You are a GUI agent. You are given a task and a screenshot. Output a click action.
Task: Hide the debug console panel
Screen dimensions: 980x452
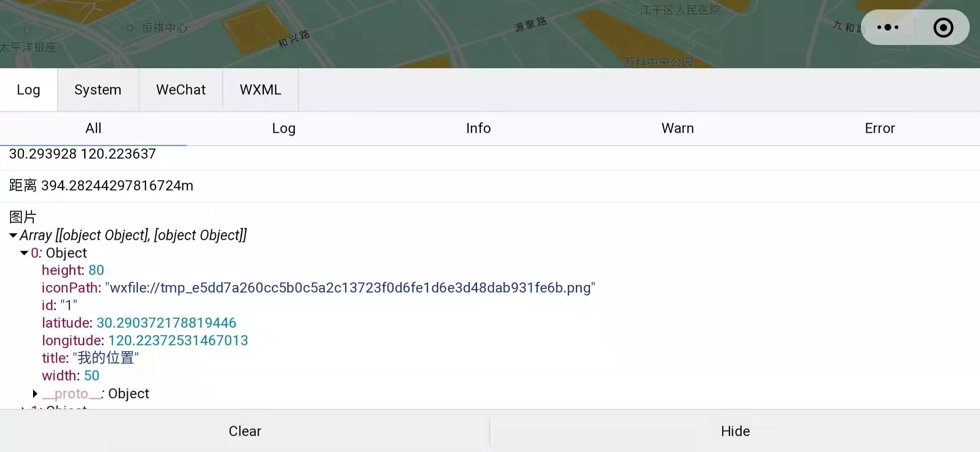(735, 431)
